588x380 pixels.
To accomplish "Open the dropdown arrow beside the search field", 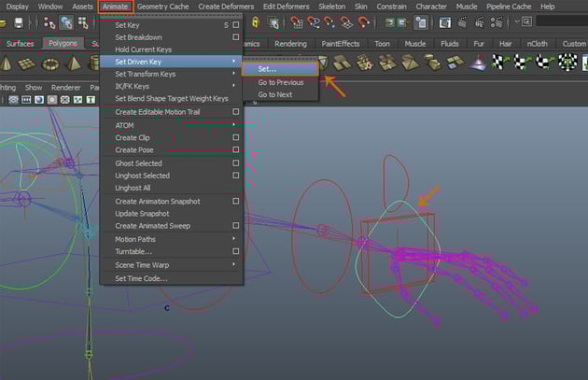I will click(517, 21).
